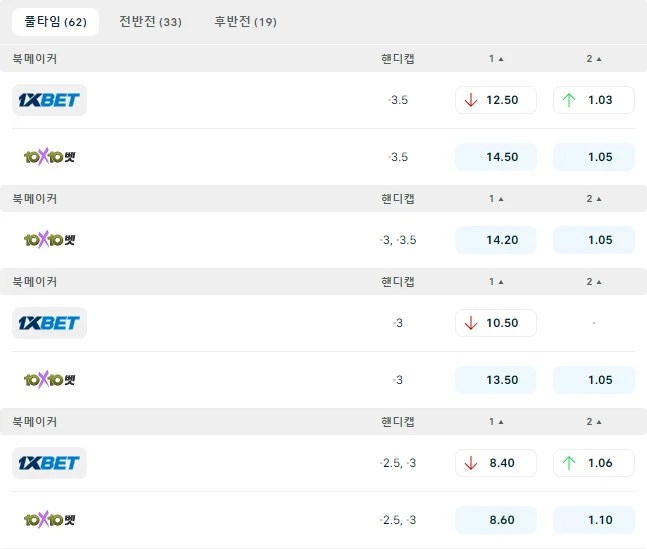Switch to the 전반전 (33) tab

(x=150, y=22)
